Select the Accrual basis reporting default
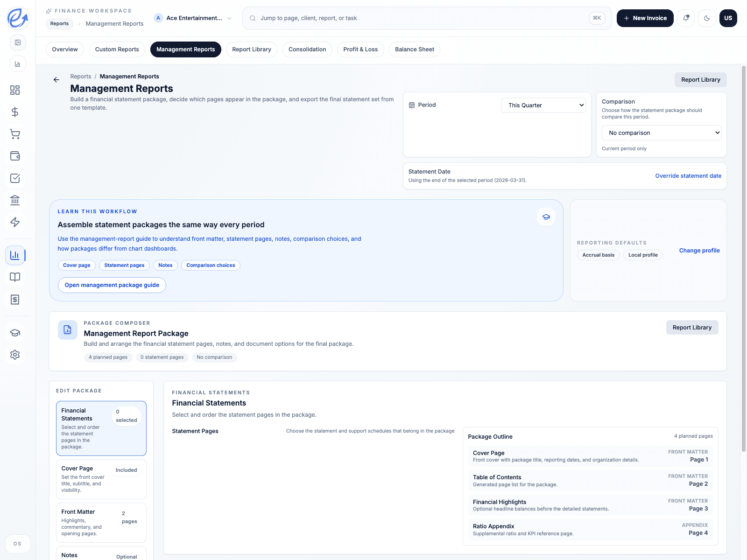 click(x=598, y=255)
